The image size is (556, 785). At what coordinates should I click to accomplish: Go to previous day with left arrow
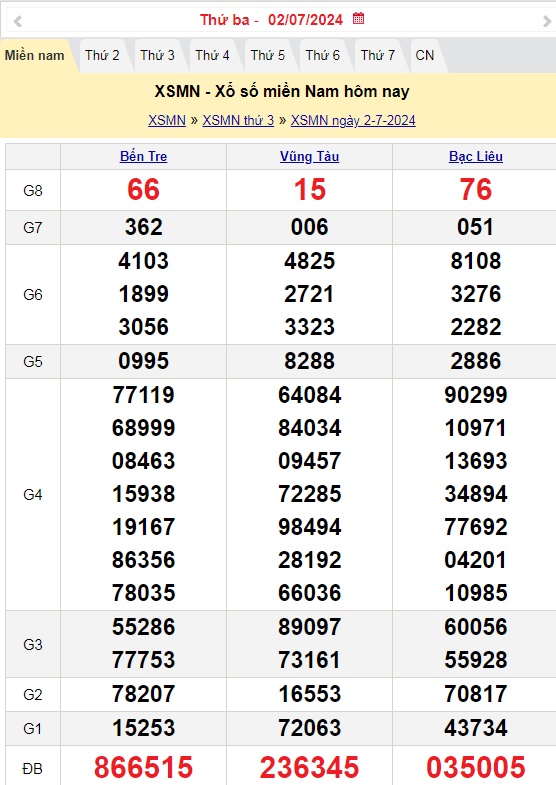point(18,21)
